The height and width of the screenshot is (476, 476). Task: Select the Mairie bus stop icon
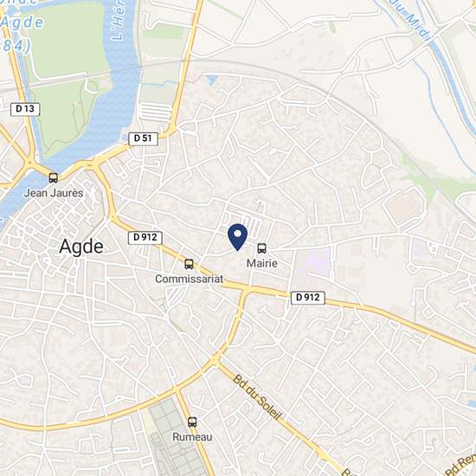tap(261, 248)
